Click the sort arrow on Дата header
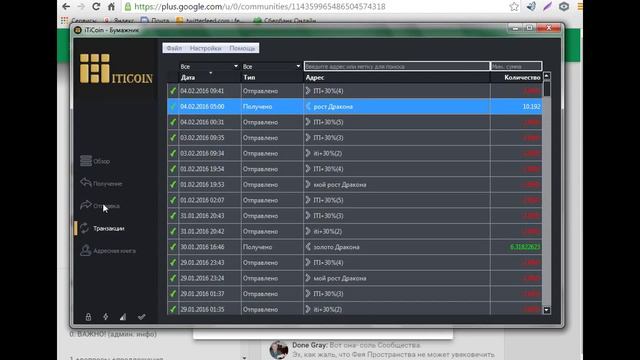The width and height of the screenshot is (640, 360). [x=211, y=73]
